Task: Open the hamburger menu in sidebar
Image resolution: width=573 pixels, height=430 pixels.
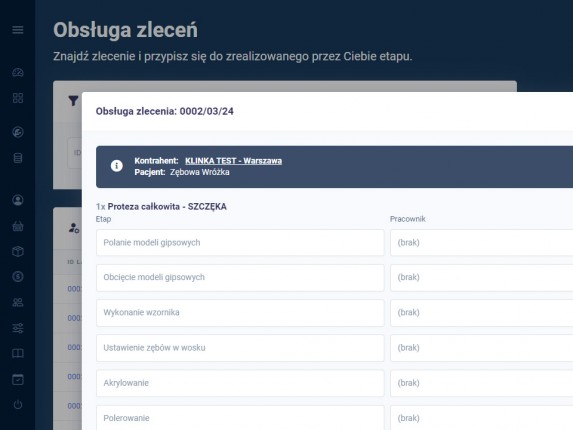Action: pyautogui.click(x=18, y=30)
